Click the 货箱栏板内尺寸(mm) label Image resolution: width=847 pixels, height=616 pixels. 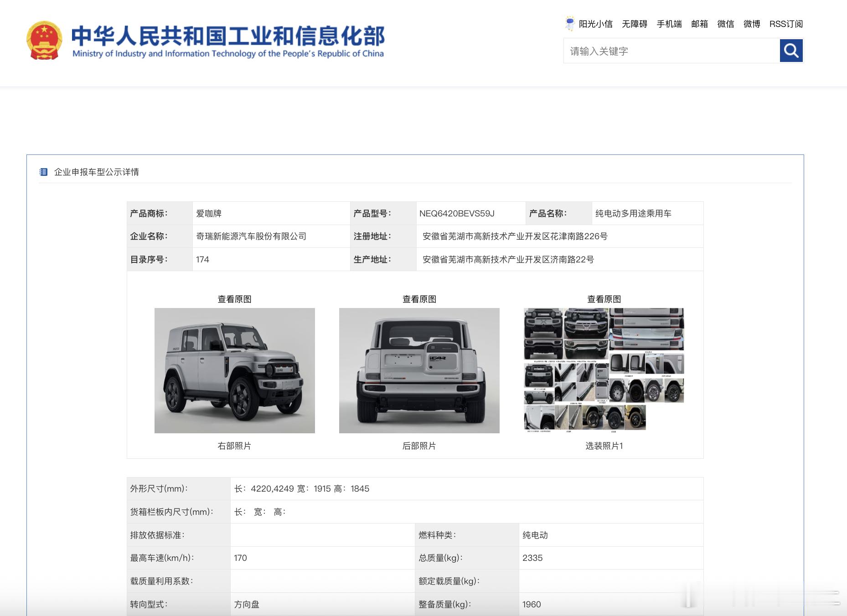(x=172, y=512)
